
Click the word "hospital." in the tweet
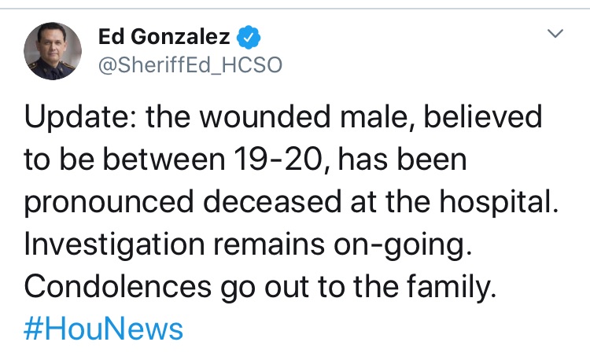499,202
